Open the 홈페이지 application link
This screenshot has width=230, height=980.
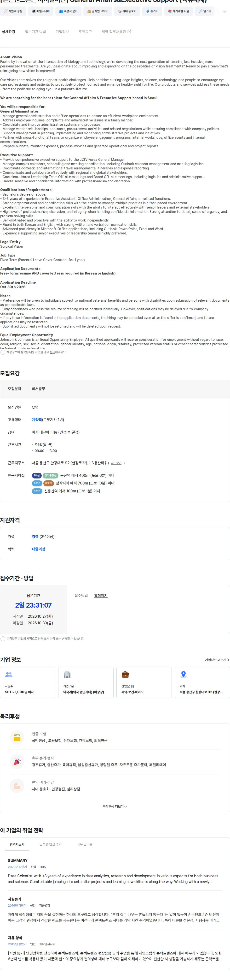(101, 596)
